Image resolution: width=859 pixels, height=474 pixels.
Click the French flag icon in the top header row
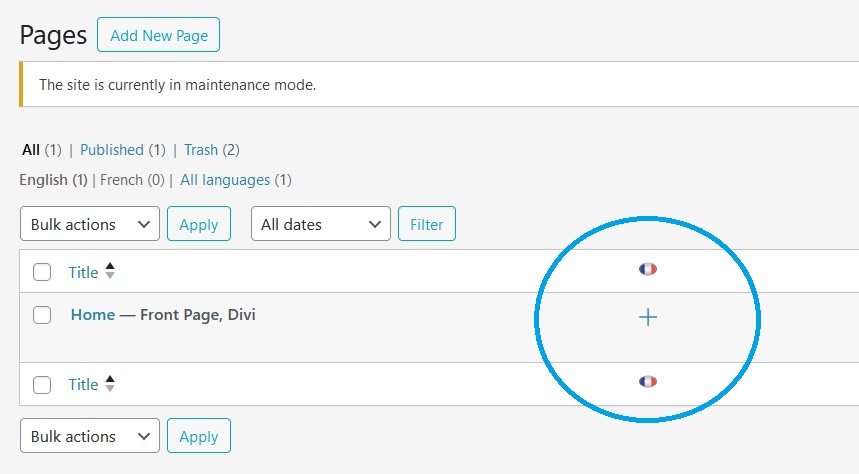coord(648,269)
